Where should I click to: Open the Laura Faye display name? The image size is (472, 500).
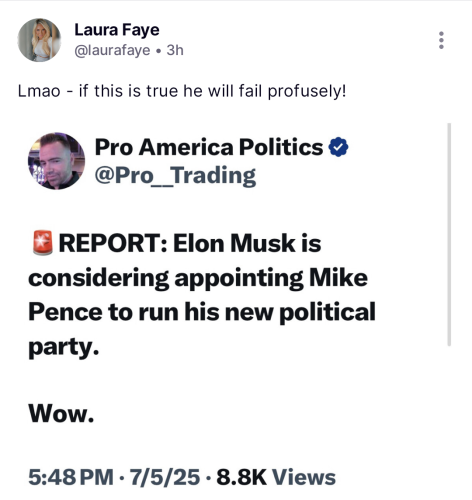point(117,30)
